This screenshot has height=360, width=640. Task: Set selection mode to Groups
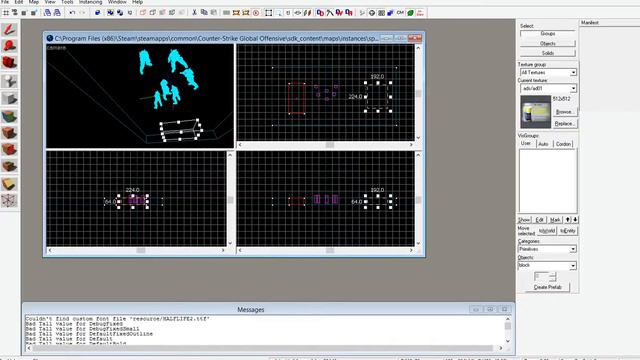[547, 33]
